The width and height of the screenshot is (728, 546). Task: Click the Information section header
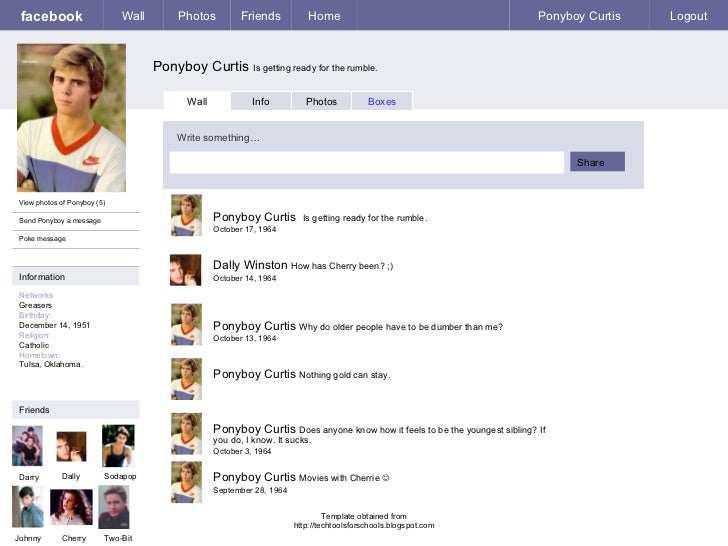[x=76, y=276]
